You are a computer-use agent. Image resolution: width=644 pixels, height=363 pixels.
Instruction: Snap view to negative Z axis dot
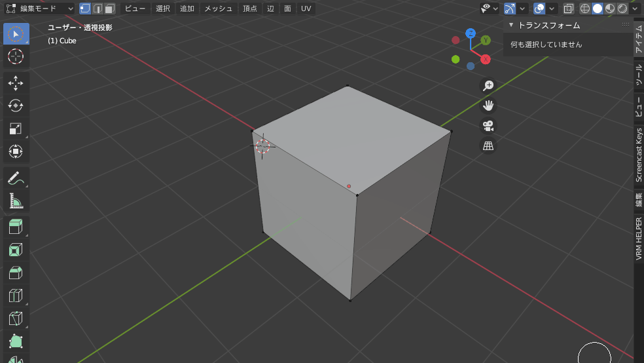point(471,66)
